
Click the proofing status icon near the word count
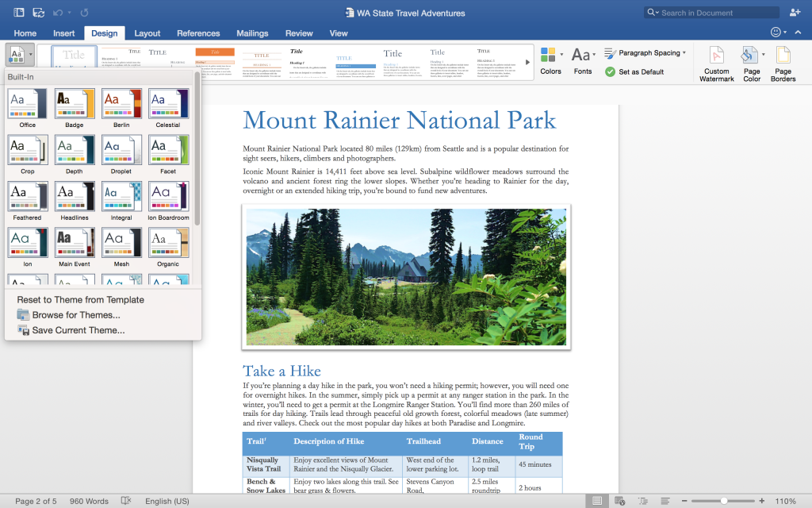click(x=126, y=500)
